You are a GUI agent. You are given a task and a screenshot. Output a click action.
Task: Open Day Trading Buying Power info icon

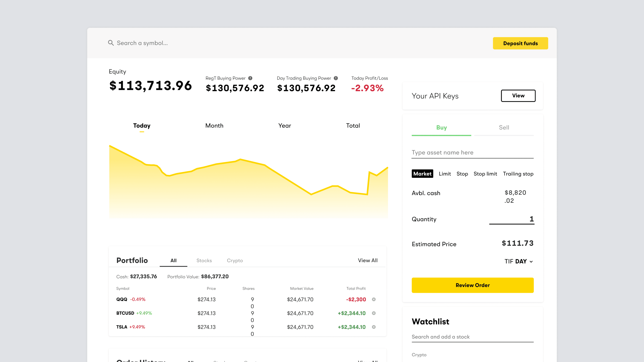336,78
